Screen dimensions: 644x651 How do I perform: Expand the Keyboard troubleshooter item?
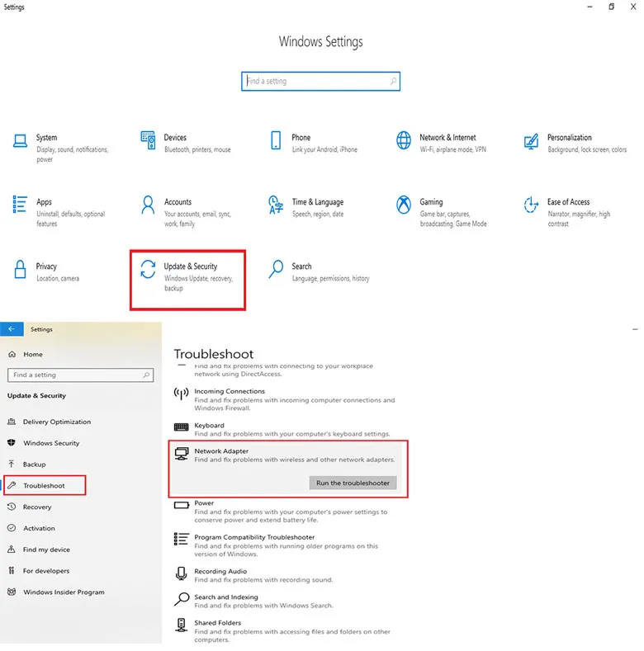click(x=209, y=426)
